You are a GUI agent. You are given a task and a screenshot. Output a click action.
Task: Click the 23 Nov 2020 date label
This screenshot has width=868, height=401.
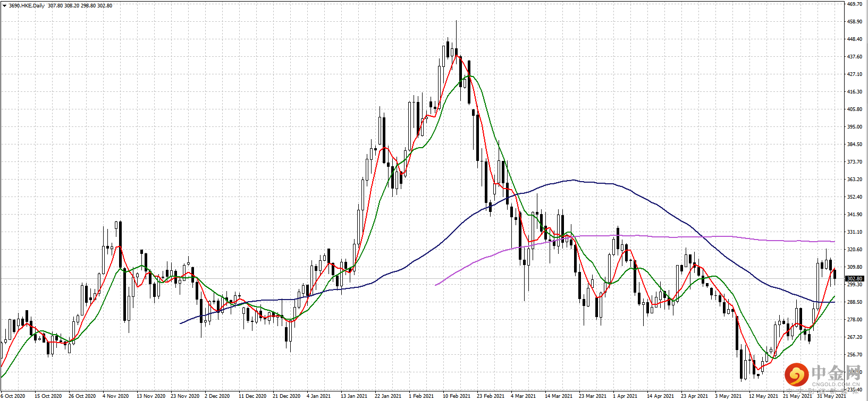(x=185, y=396)
